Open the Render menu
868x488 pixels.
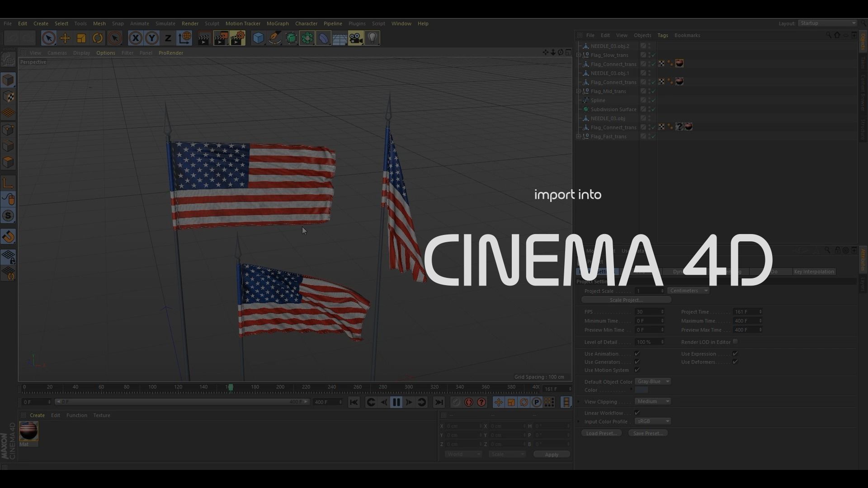[190, 23]
